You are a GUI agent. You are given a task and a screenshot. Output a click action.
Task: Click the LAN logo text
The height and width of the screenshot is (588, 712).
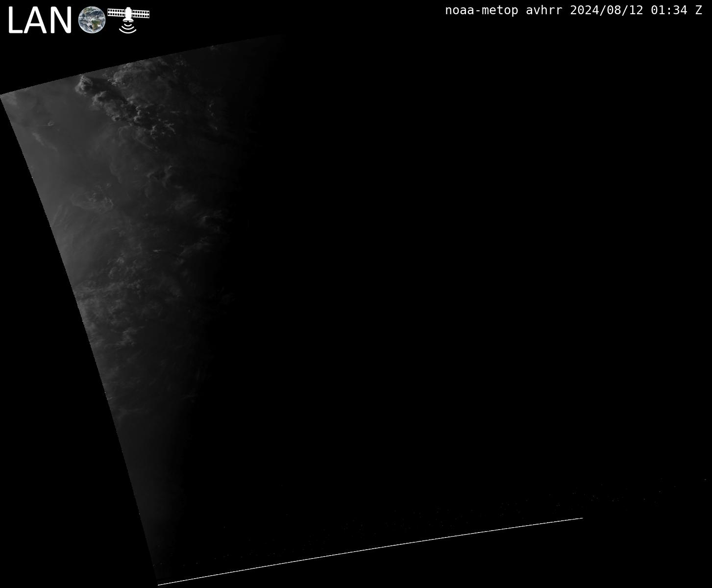pyautogui.click(x=40, y=21)
